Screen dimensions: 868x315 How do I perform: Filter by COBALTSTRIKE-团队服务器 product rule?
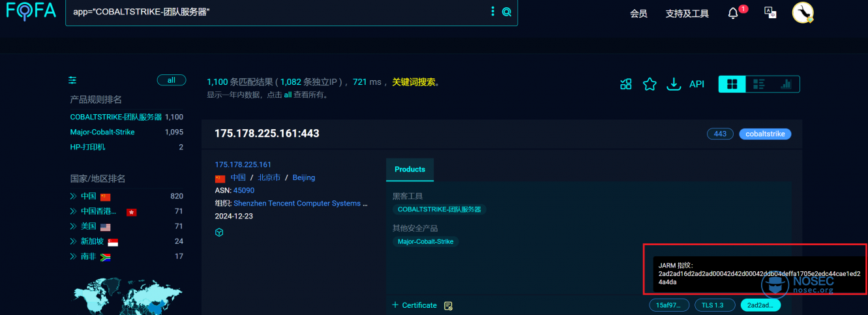116,117
